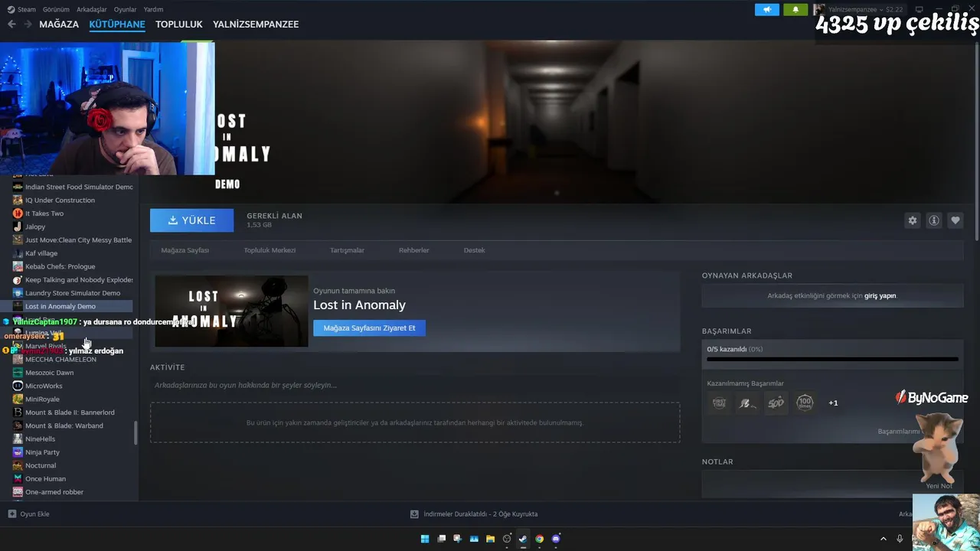Open the Tartışmalar tab
The image size is (980, 551).
347,250
